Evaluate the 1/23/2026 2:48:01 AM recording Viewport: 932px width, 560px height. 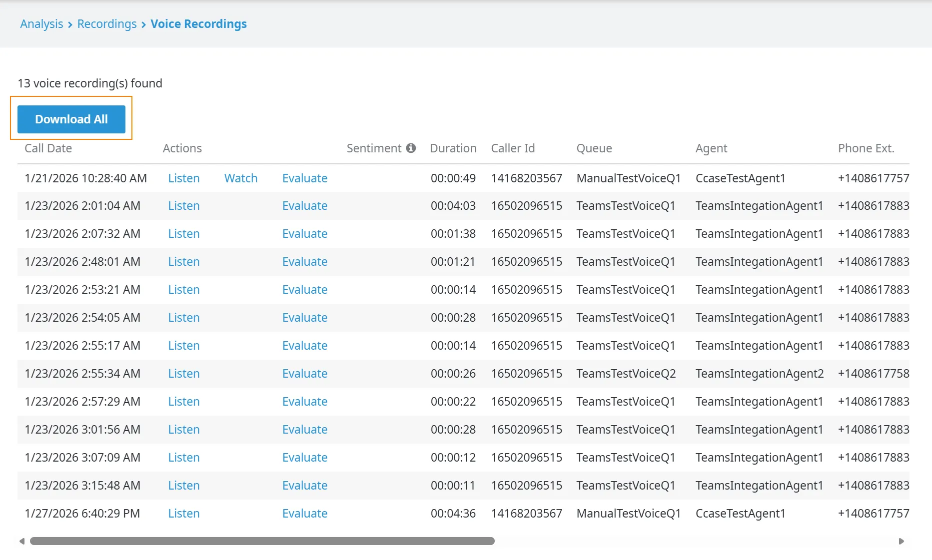pos(305,262)
